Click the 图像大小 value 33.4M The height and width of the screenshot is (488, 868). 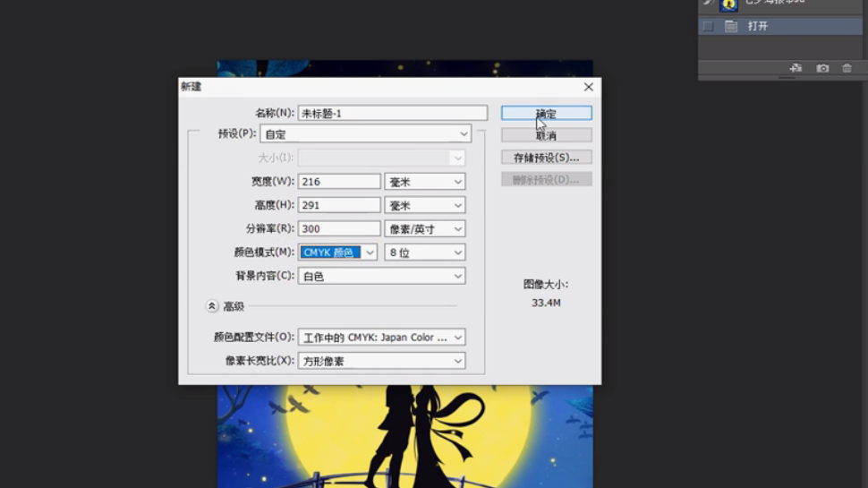point(546,303)
